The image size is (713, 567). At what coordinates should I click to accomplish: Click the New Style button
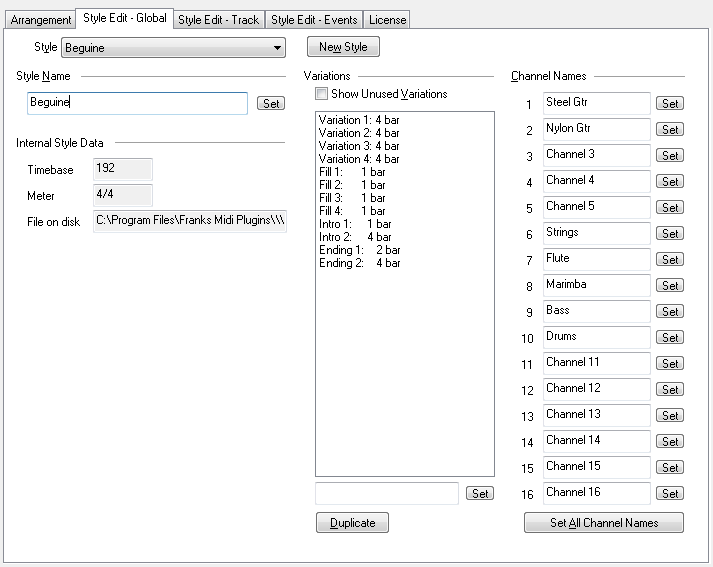coord(343,47)
